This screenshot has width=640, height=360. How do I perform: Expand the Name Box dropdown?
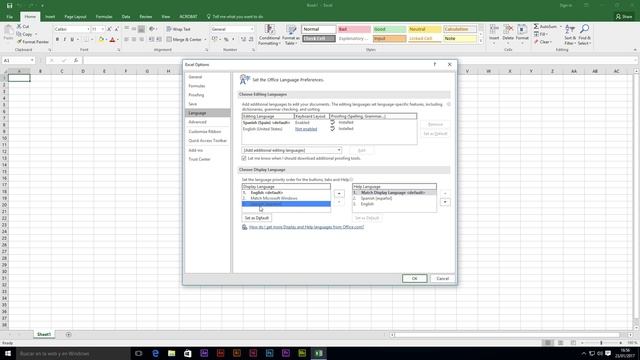coord(32,60)
